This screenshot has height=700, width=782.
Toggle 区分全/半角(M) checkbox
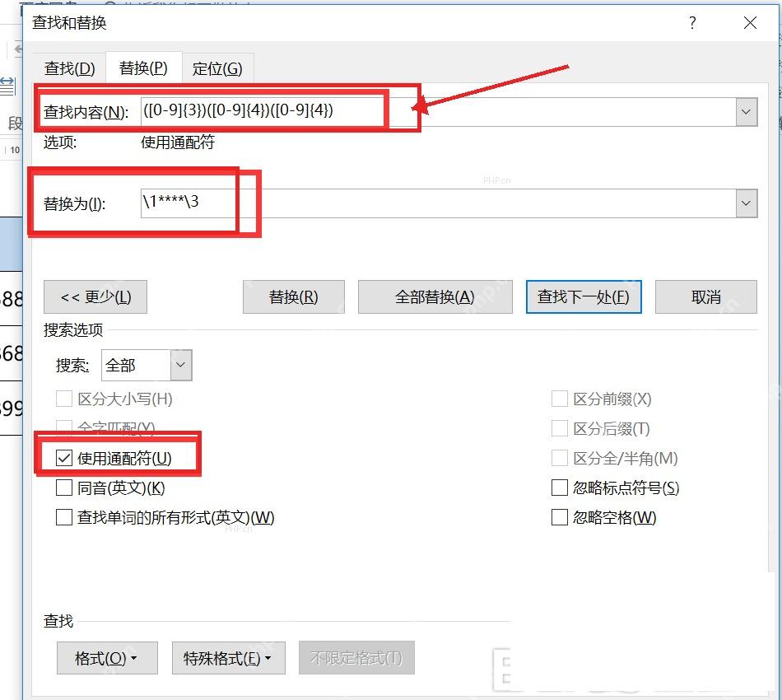tap(560, 458)
